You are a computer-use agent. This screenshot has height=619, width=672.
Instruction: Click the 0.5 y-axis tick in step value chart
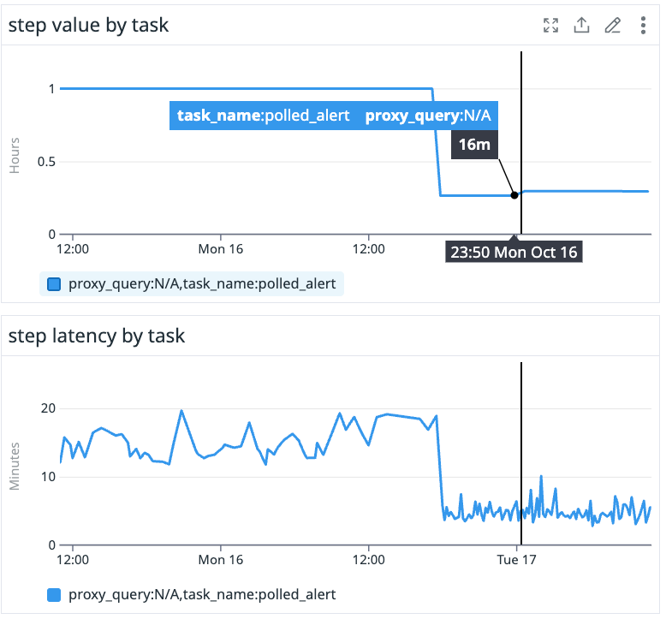pos(46,162)
